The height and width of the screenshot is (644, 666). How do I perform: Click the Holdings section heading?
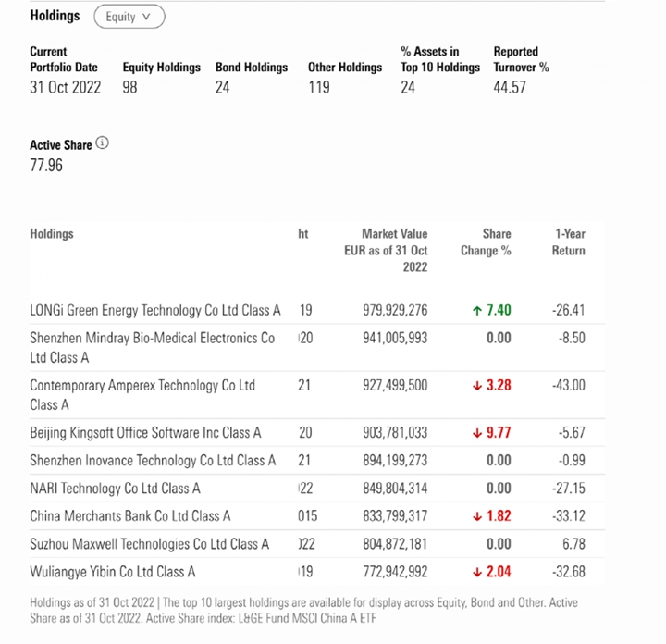(55, 16)
